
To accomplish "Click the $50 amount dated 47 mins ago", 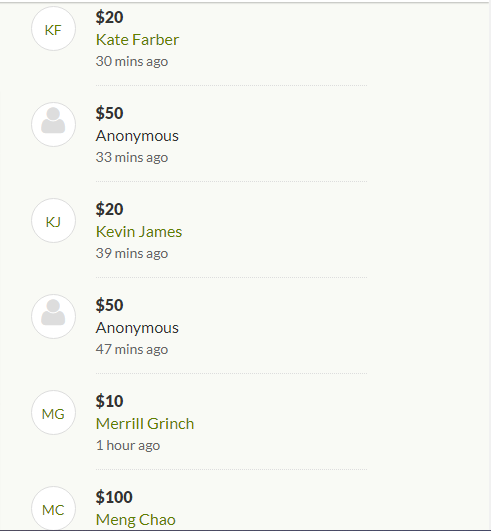I will [x=109, y=305].
